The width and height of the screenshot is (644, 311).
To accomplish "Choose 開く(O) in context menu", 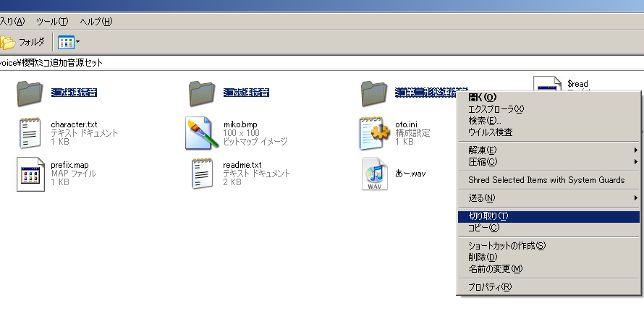I will pos(548,98).
